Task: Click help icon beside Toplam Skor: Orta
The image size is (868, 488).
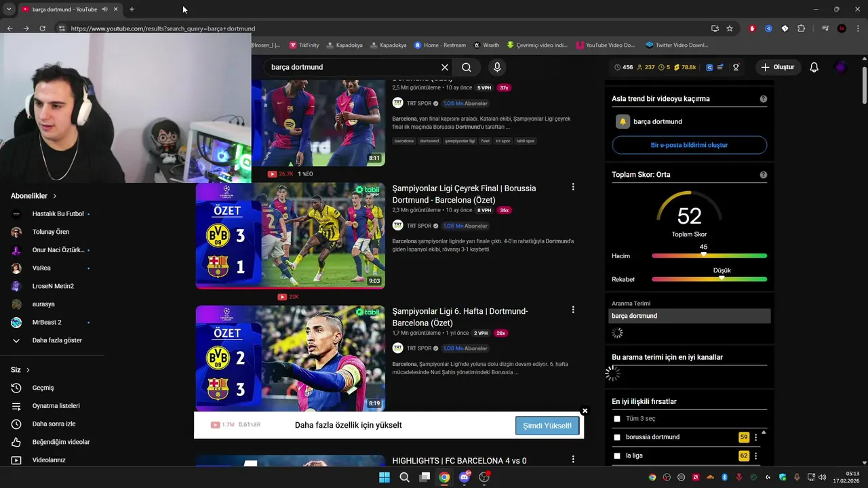Action: click(x=764, y=175)
